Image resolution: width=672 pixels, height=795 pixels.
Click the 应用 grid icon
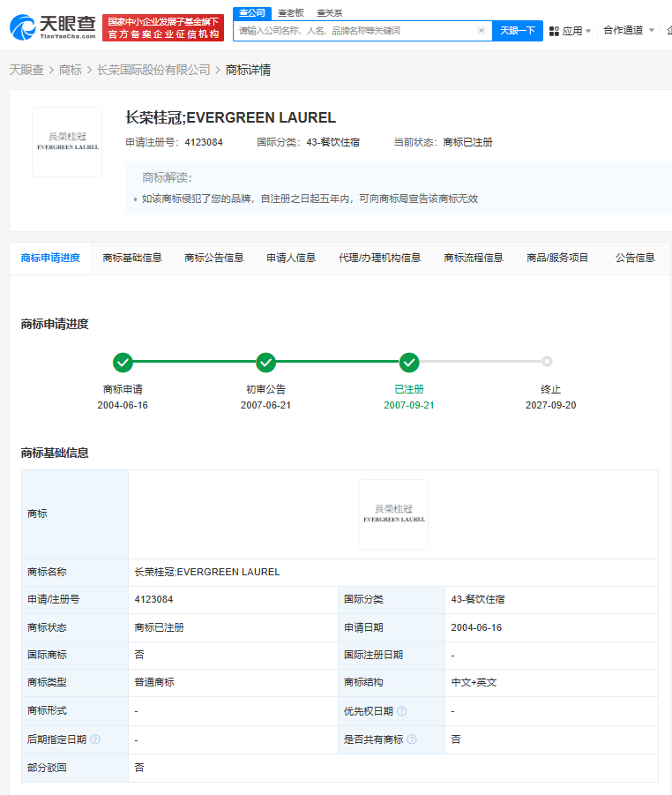(x=554, y=31)
